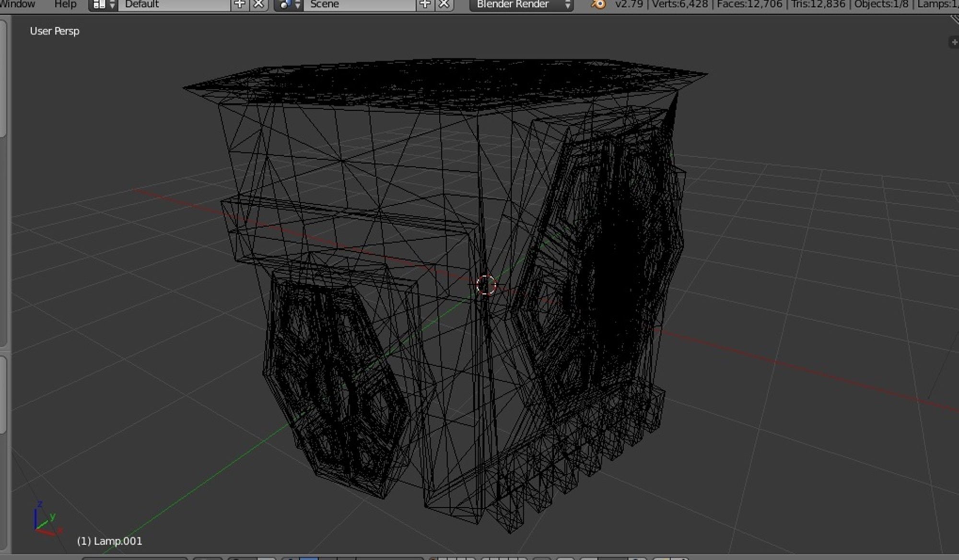Image resolution: width=959 pixels, height=560 pixels.
Task: Click the User Persp view label
Action: pyautogui.click(x=54, y=31)
